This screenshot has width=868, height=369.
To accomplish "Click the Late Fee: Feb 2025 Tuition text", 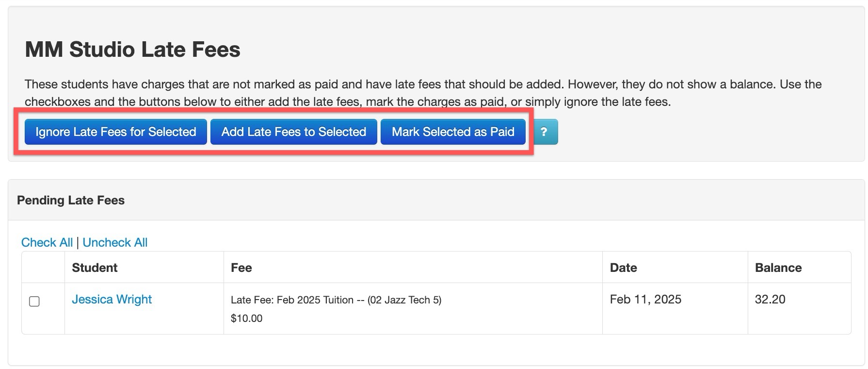I will coord(336,300).
